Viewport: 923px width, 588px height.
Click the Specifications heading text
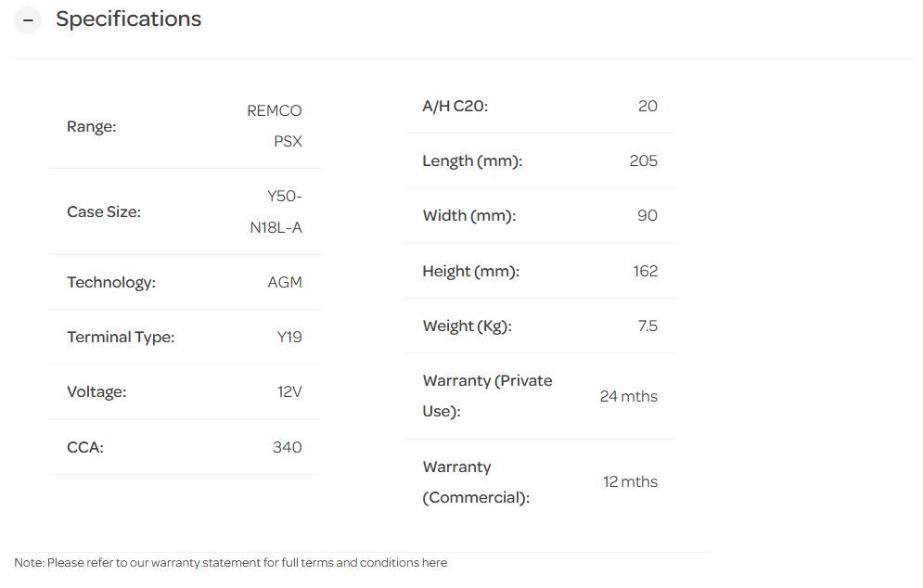click(128, 19)
